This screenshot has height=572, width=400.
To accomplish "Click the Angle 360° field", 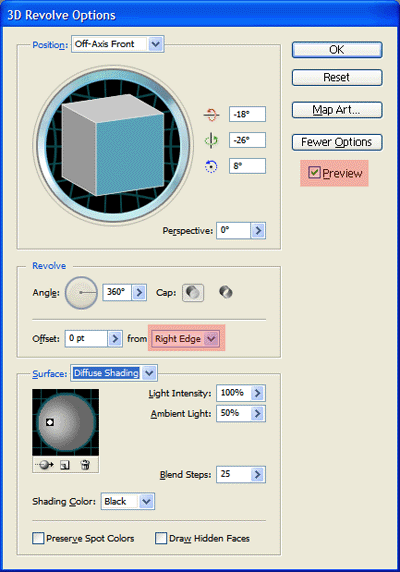I will [x=117, y=292].
